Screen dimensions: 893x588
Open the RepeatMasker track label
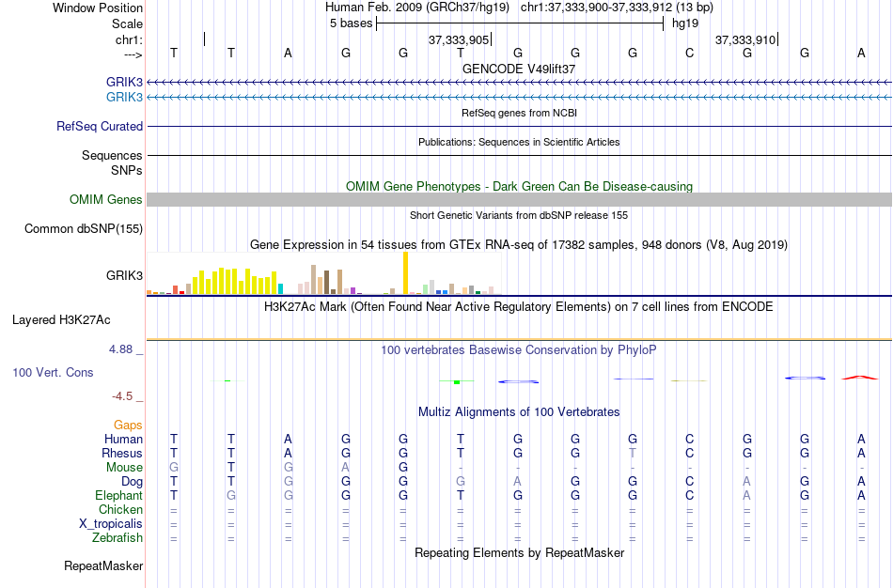[x=103, y=565]
